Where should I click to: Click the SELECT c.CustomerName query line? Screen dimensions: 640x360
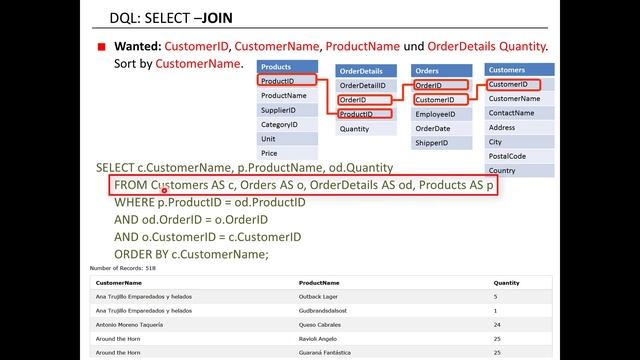coord(244,168)
